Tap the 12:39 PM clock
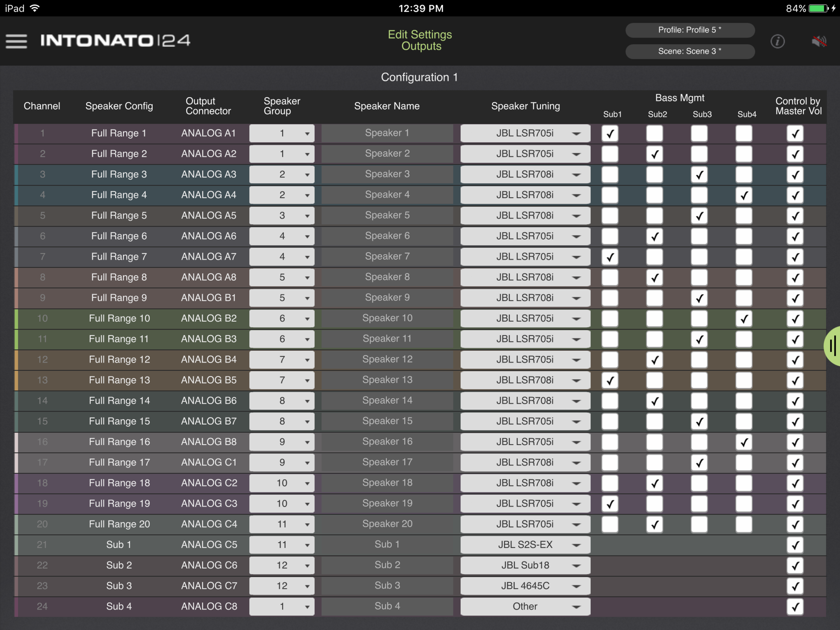The width and height of the screenshot is (840, 630). tap(421, 8)
